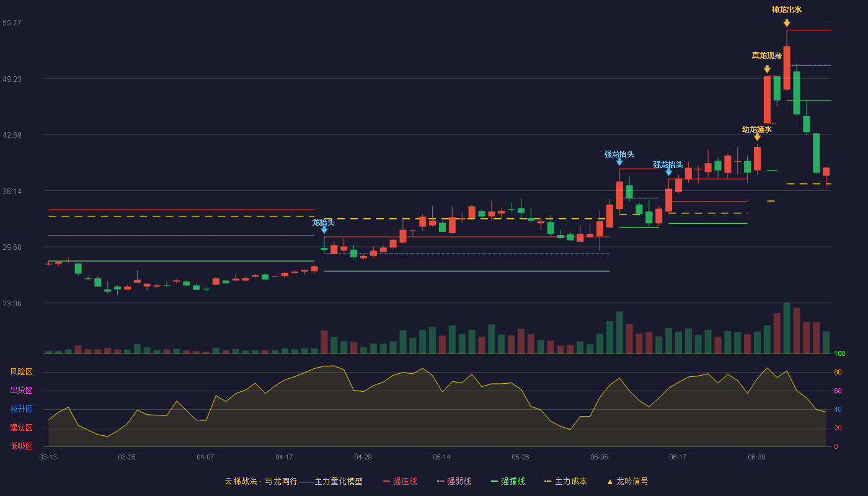The height and width of the screenshot is (496, 868).
Task: Click the tallest green volume bar
Action: coord(787,328)
